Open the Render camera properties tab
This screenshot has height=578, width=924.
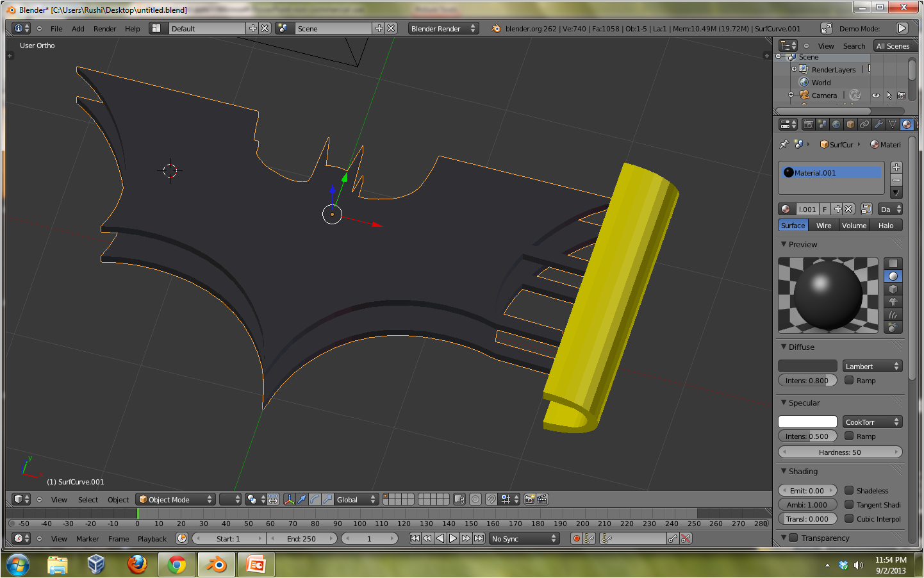point(809,124)
